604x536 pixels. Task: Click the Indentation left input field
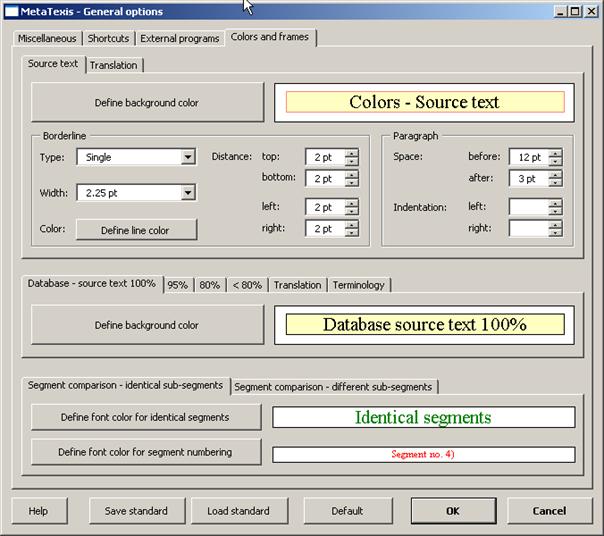[x=528, y=207]
